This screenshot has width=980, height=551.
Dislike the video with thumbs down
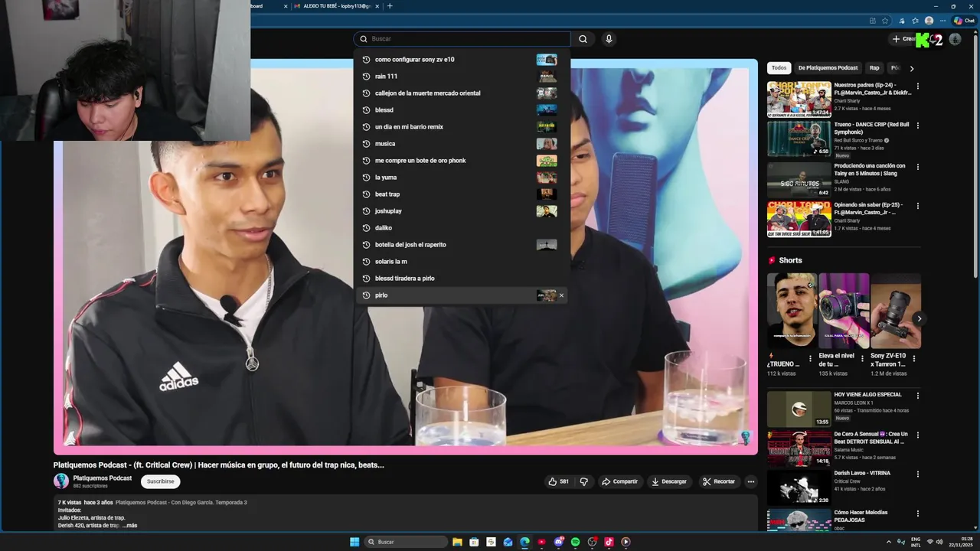coord(584,481)
